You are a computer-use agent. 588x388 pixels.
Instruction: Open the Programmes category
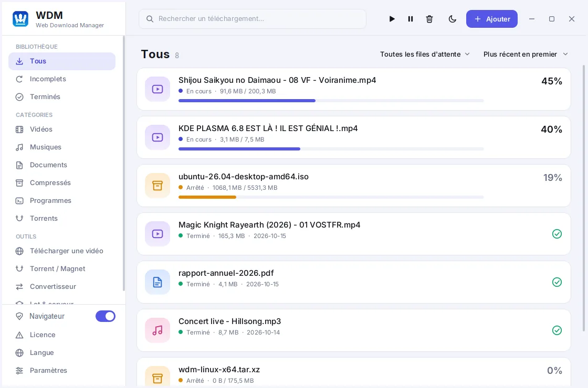click(x=62, y=201)
